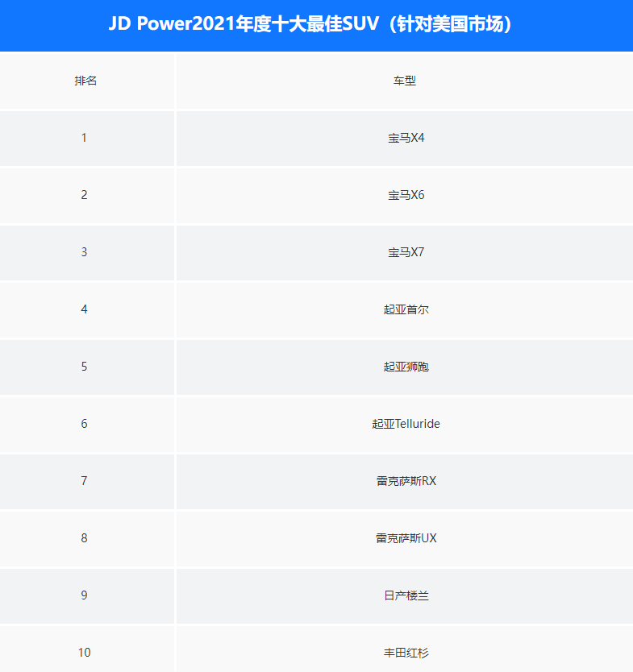This screenshot has width=633, height=672.
Task: Click rank number 4 beside 起亚首尔
Action: pyautogui.click(x=84, y=309)
